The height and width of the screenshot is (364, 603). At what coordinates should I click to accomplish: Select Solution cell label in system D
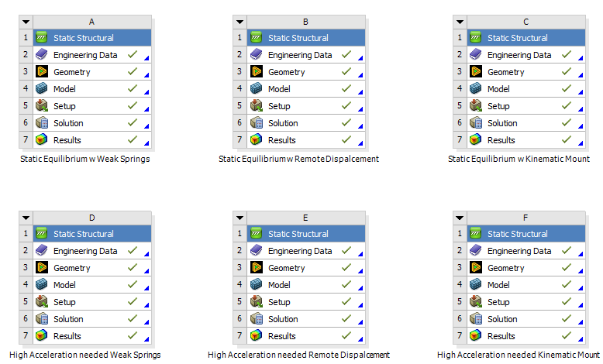(x=68, y=319)
